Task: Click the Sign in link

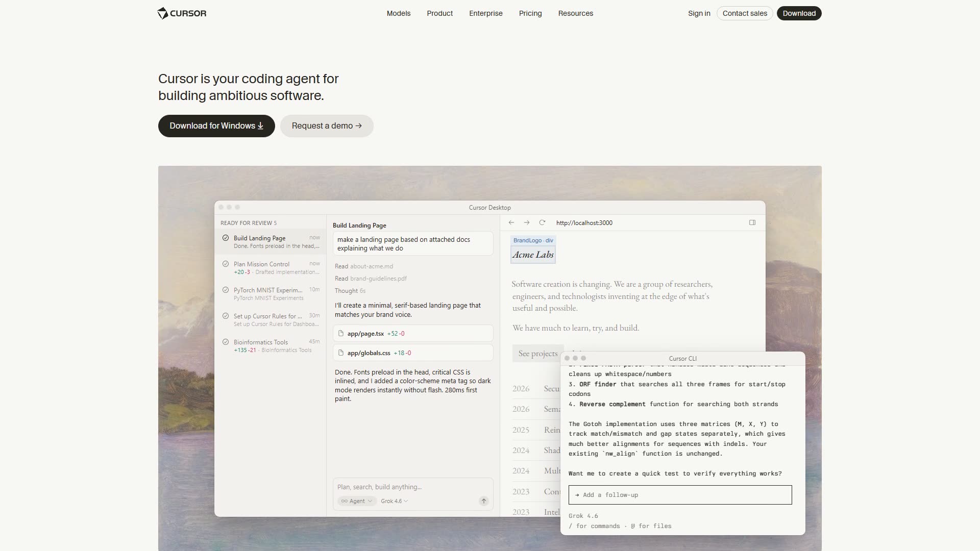Action: pos(699,13)
